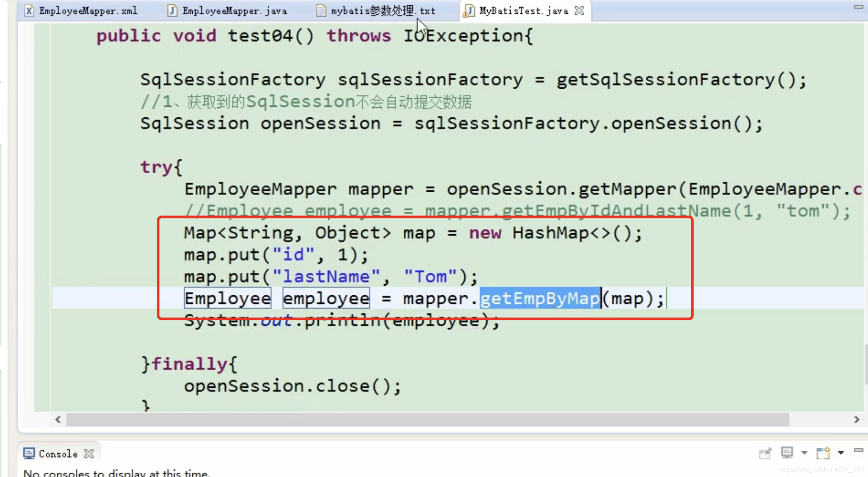Click the horizontal scrollbar thumb

point(427,419)
